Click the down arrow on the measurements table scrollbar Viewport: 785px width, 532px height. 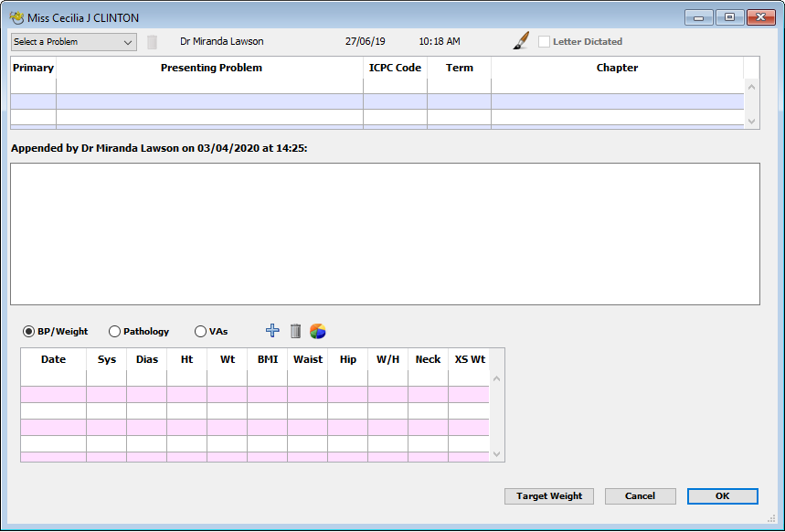495,453
